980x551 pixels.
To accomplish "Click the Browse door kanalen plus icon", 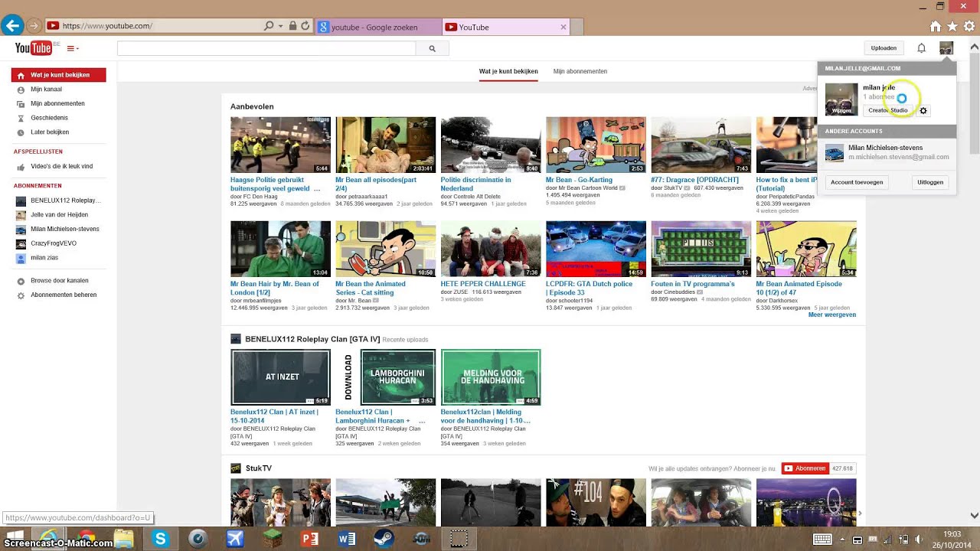I will [x=21, y=281].
